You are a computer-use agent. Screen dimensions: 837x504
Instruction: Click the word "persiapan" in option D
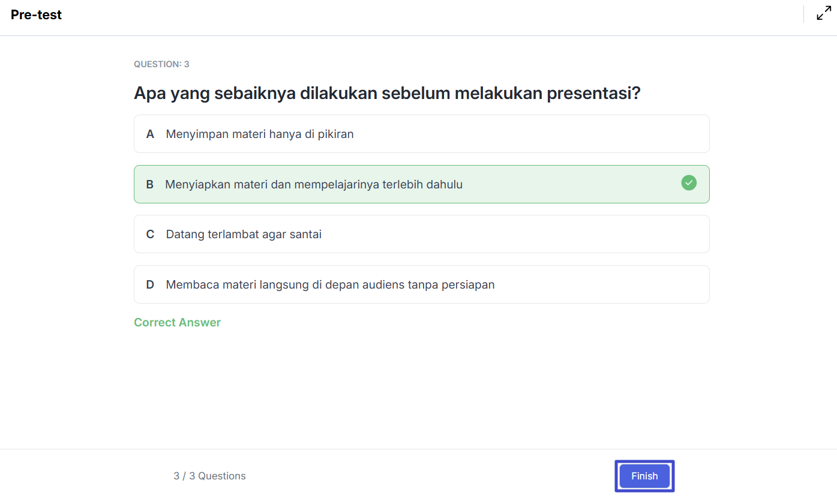[468, 285]
